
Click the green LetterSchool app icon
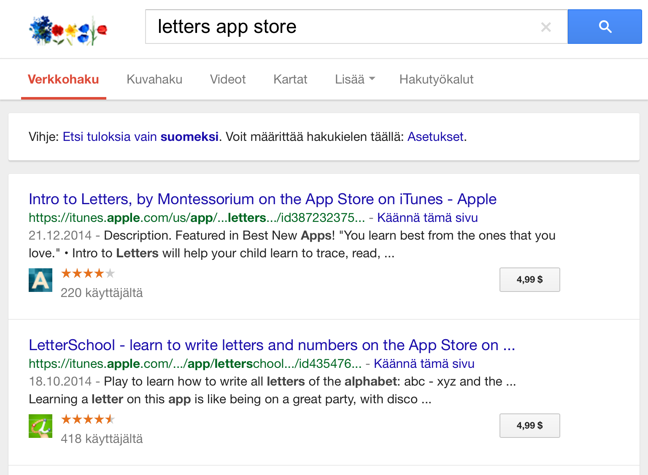pyautogui.click(x=40, y=426)
